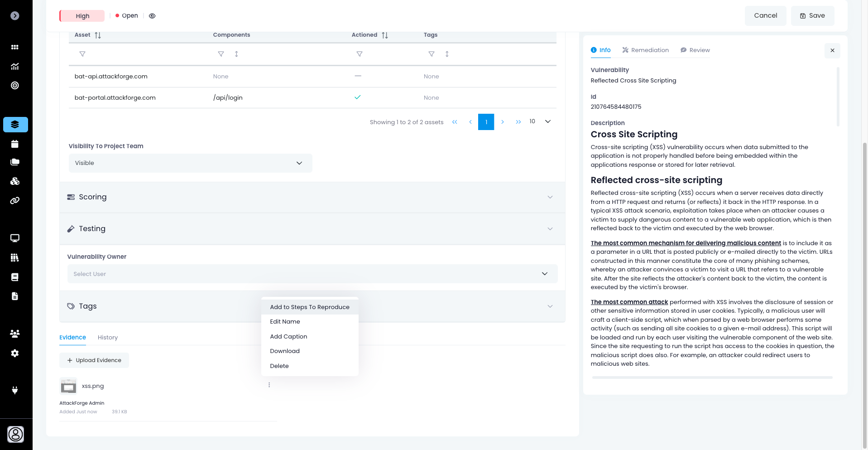This screenshot has height=450, width=868.
Task: Click the plug icon in sidebar
Action: [x=15, y=390]
